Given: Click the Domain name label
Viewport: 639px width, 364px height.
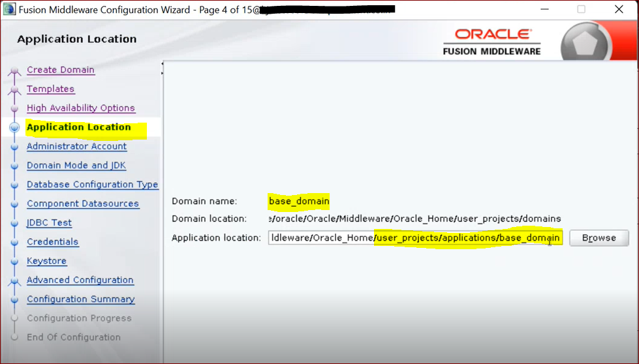Looking at the screenshot, I should pyautogui.click(x=204, y=201).
